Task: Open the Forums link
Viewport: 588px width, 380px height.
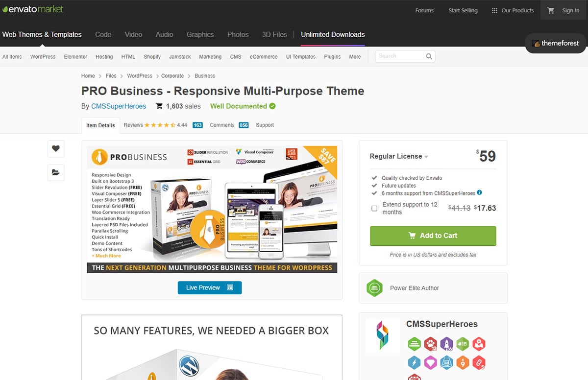Action: click(x=424, y=10)
